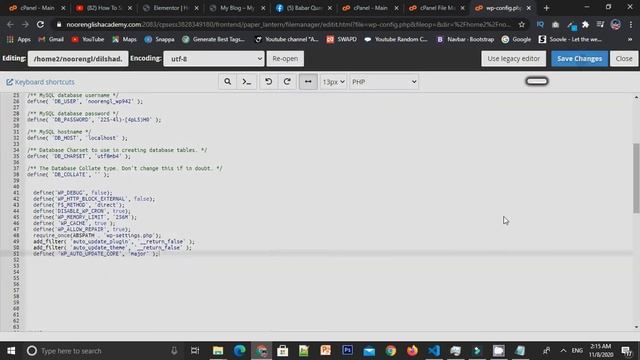Screen dimensions: 640x360
Task: Open the clock showing 2:15 AM
Action: coord(601,351)
